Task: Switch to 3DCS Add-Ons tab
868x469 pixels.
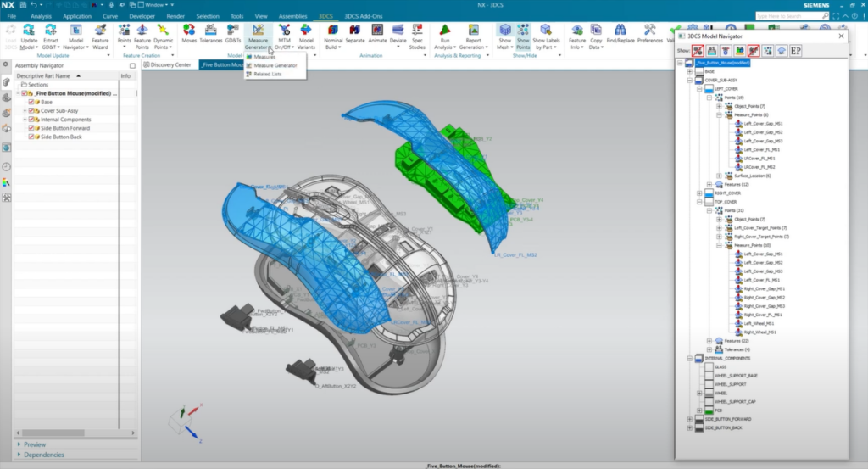Action: point(363,16)
